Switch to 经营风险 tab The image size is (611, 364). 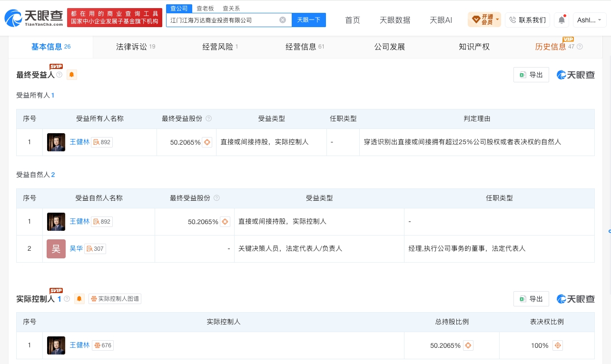220,47
